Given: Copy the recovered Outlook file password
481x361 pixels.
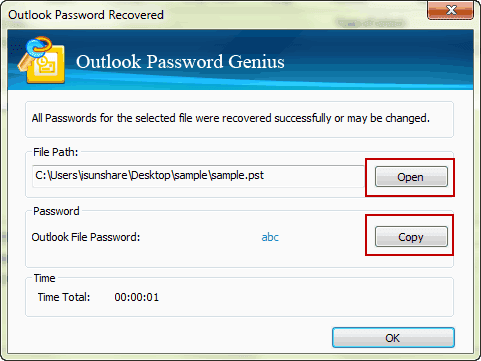Looking at the screenshot, I should click(411, 237).
